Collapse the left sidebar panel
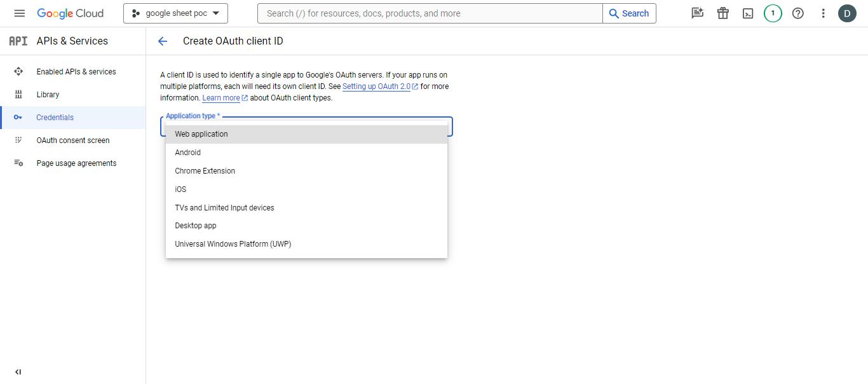The image size is (868, 384). point(18,372)
